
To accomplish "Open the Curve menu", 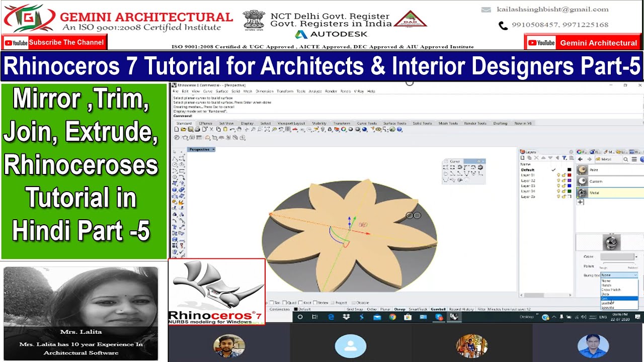I will click(207, 91).
